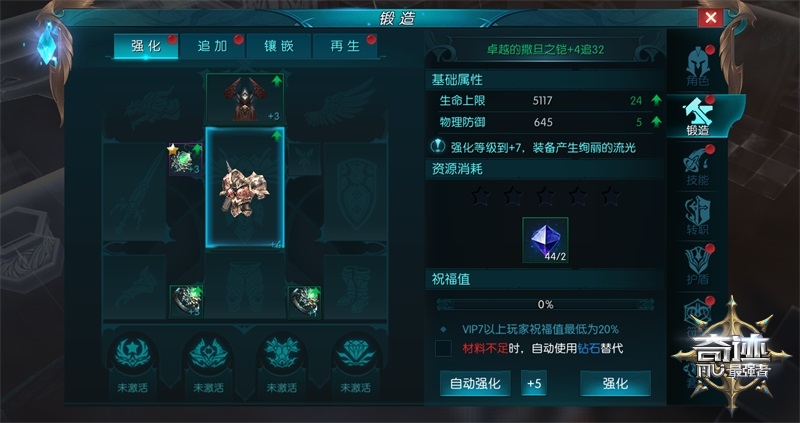The height and width of the screenshot is (423, 800).
Task: Select the helmet equipment slot
Action: (245, 98)
